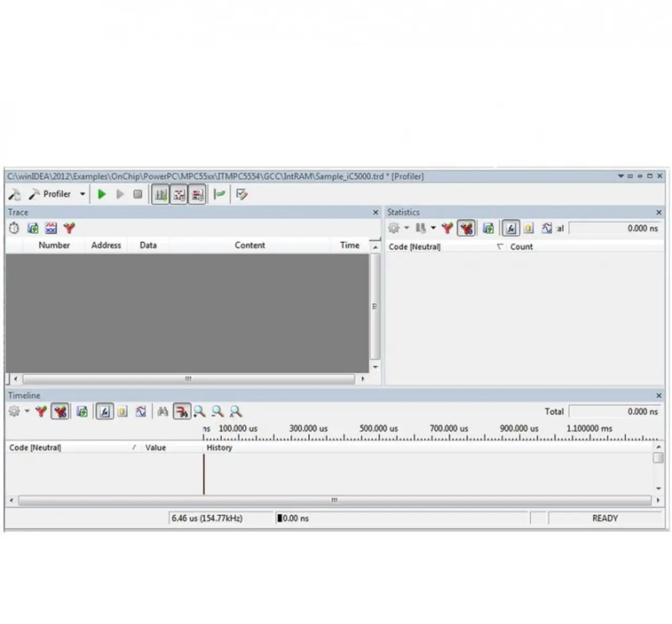Toggle the first highlighted view button in main toolbar
Viewport: 672px width, 624px height.
[x=161, y=195]
